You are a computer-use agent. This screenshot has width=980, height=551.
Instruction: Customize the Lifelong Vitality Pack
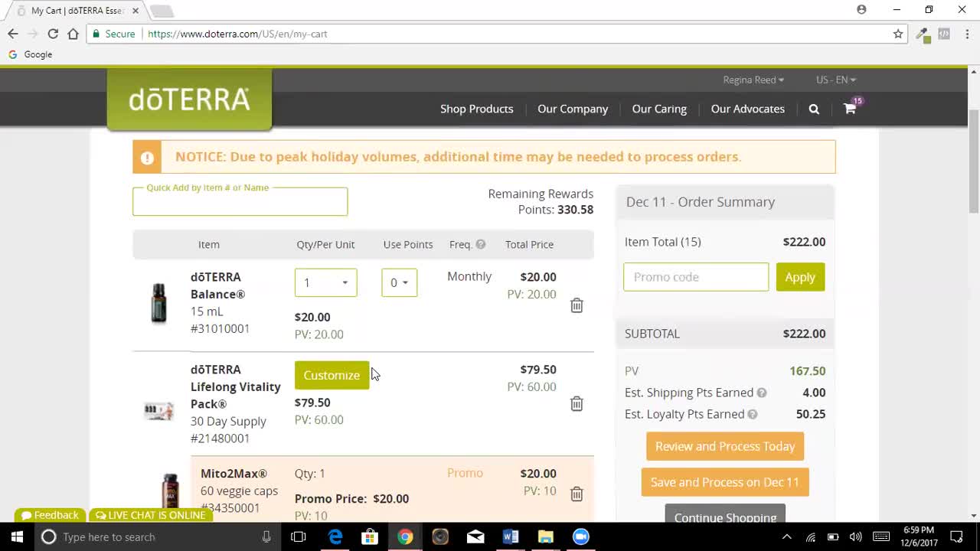[x=332, y=375]
